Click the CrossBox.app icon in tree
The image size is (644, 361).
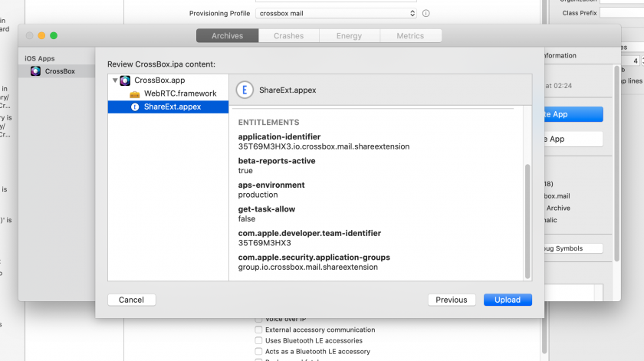(125, 80)
